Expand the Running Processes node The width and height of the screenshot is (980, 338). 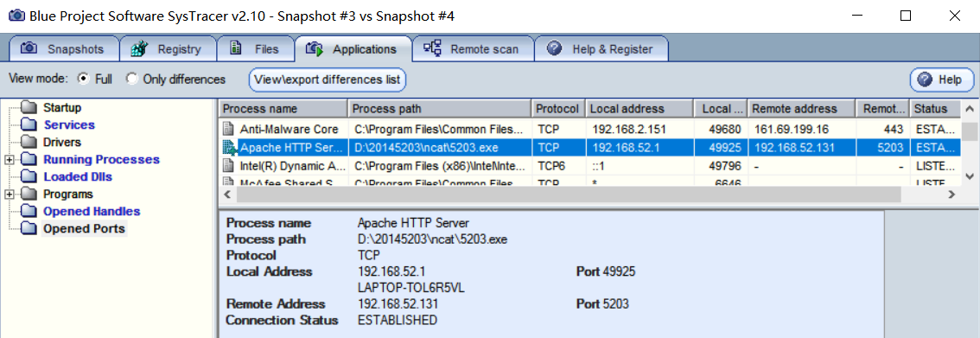[9, 160]
